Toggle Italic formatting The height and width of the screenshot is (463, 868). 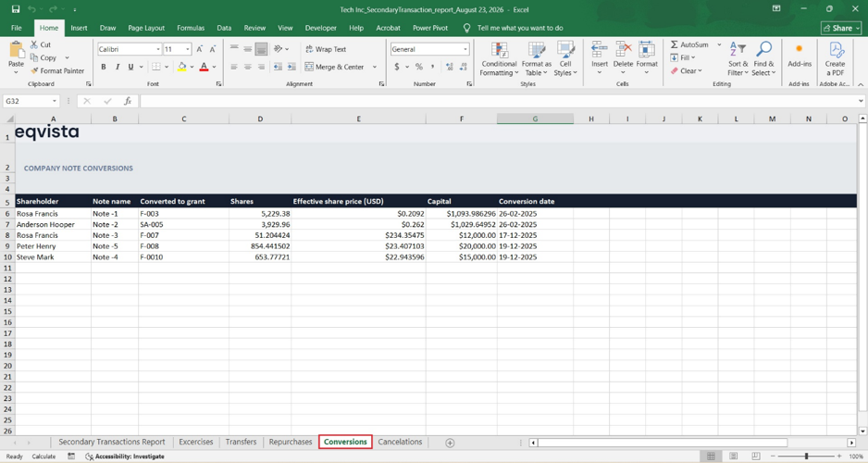tap(117, 67)
